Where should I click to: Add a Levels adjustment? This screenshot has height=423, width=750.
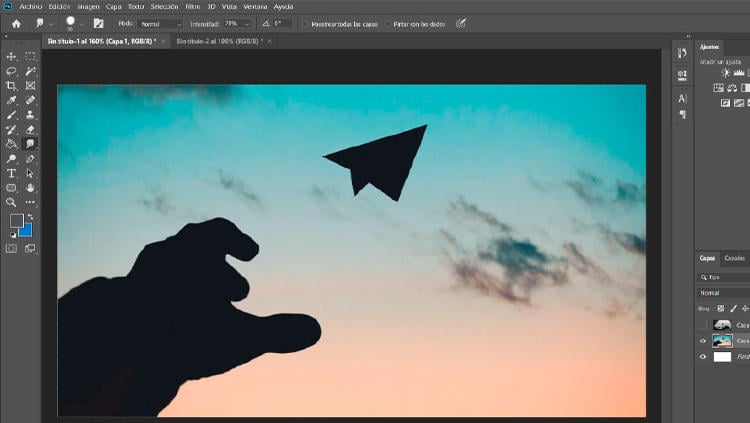pyautogui.click(x=739, y=73)
